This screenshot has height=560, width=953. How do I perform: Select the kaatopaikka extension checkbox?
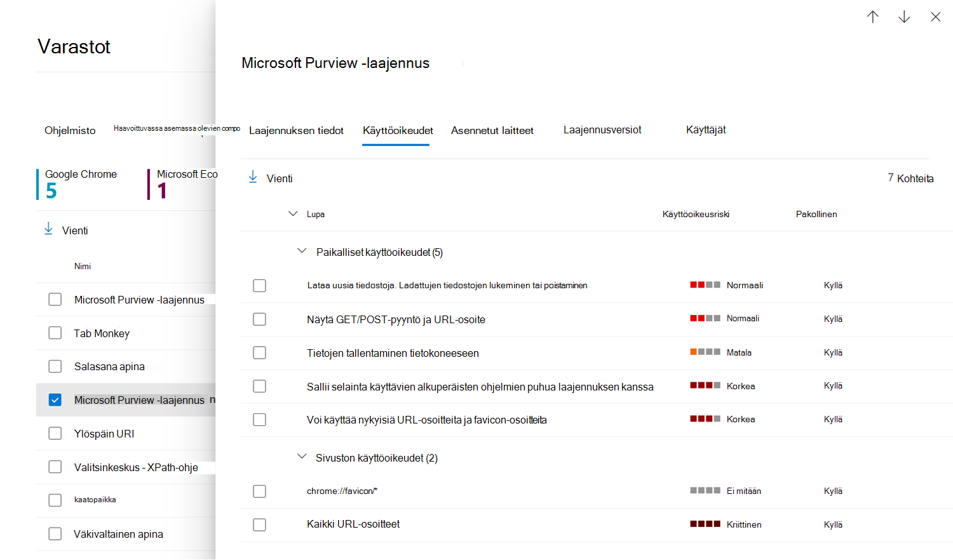tap(55, 500)
